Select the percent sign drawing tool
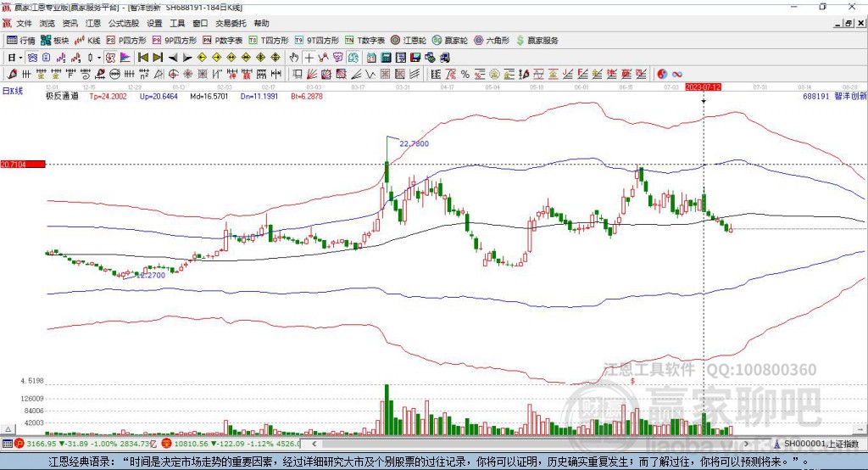Image resolution: width=868 pixels, height=470 pixels. tap(465, 74)
